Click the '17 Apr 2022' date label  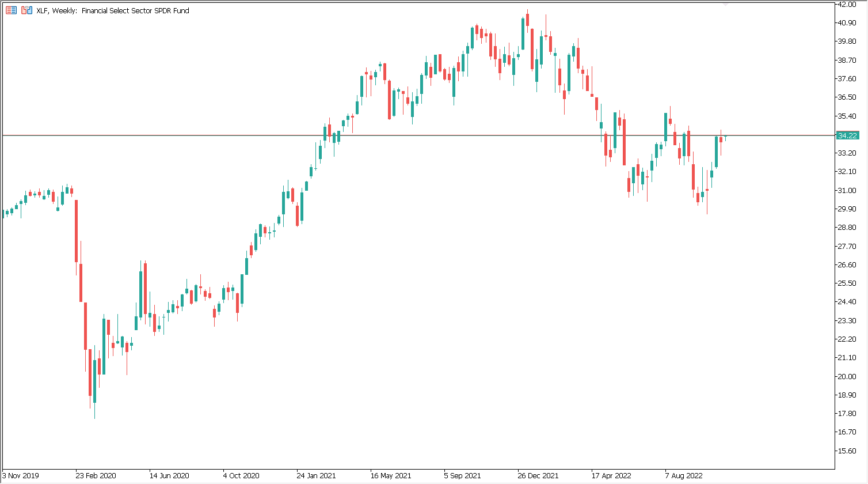611,476
